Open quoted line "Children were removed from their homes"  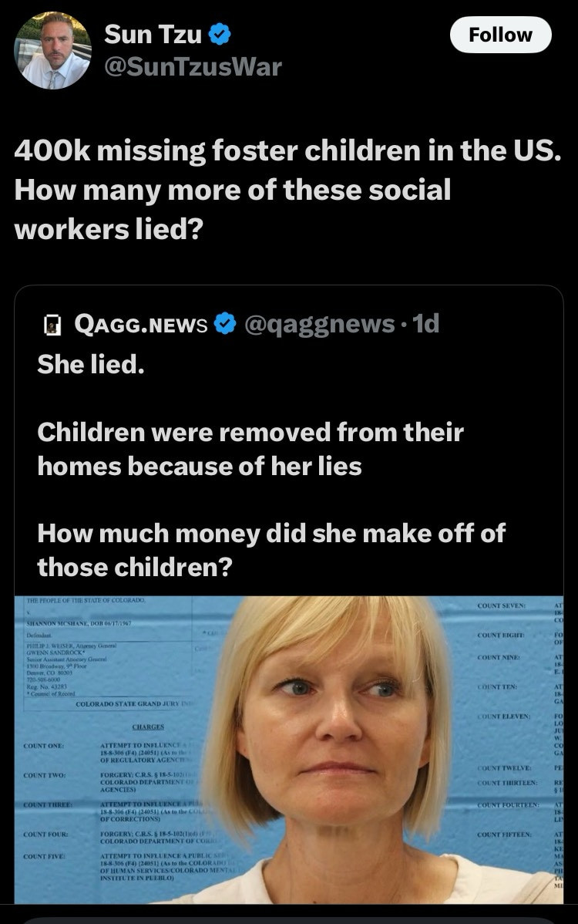(x=250, y=448)
